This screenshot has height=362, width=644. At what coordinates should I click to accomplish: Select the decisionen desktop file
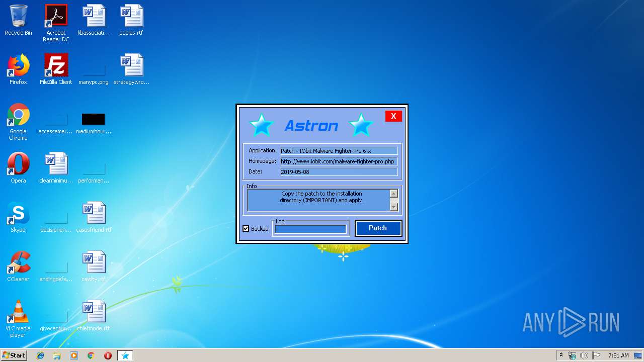click(56, 220)
